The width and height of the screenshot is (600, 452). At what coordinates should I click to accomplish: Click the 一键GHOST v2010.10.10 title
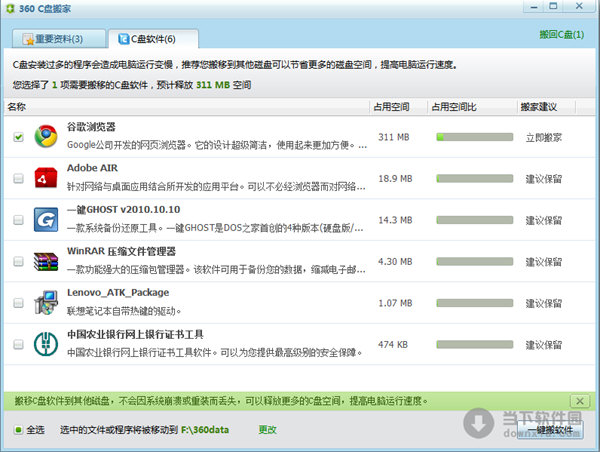tap(123, 210)
